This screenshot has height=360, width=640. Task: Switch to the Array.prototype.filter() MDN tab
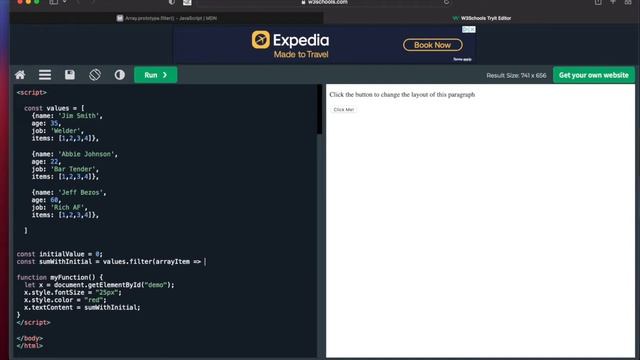pyautogui.click(x=167, y=18)
